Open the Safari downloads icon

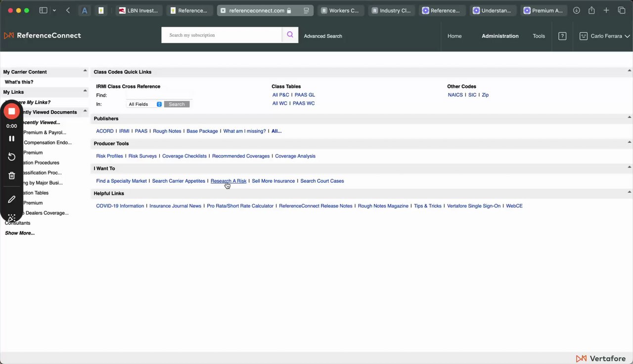pyautogui.click(x=577, y=10)
